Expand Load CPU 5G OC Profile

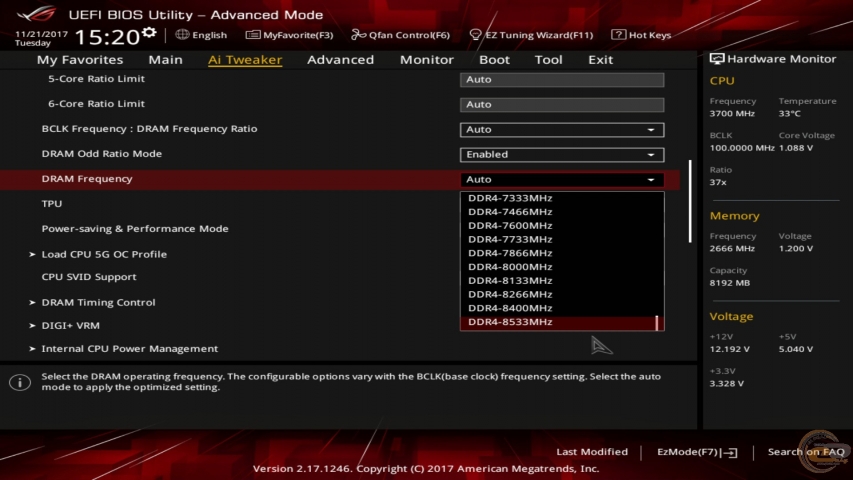click(x=104, y=254)
